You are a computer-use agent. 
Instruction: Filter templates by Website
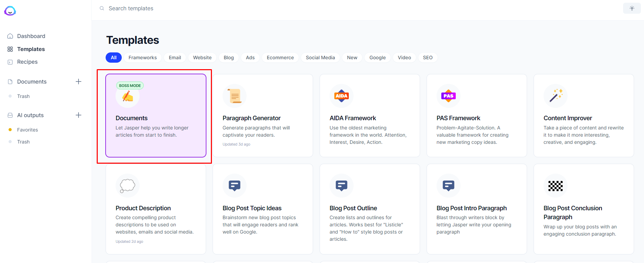[202, 58]
